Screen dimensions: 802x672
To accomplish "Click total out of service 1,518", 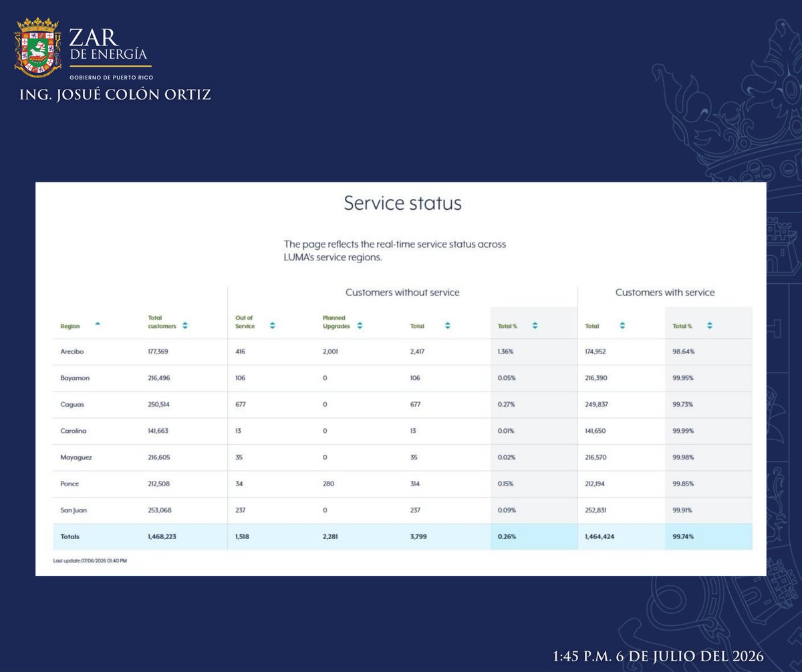I will coord(243,536).
